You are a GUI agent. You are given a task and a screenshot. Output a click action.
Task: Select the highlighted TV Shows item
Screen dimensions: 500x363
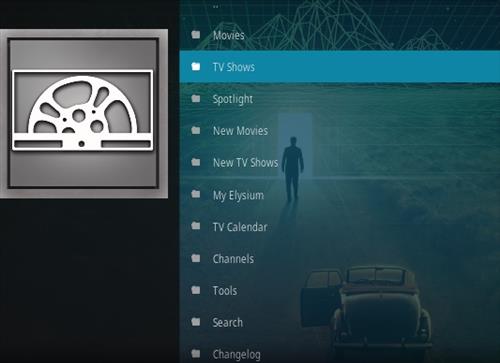pyautogui.click(x=340, y=67)
